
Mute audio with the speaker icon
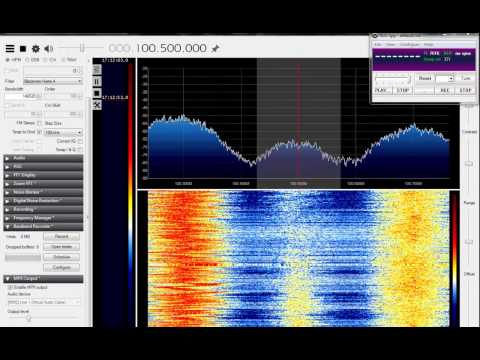49,49
